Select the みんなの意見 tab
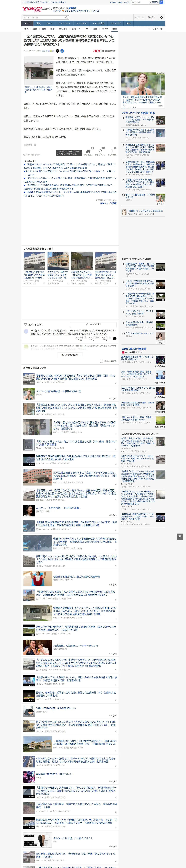This screenshot has width=186, height=868. click(98, 24)
